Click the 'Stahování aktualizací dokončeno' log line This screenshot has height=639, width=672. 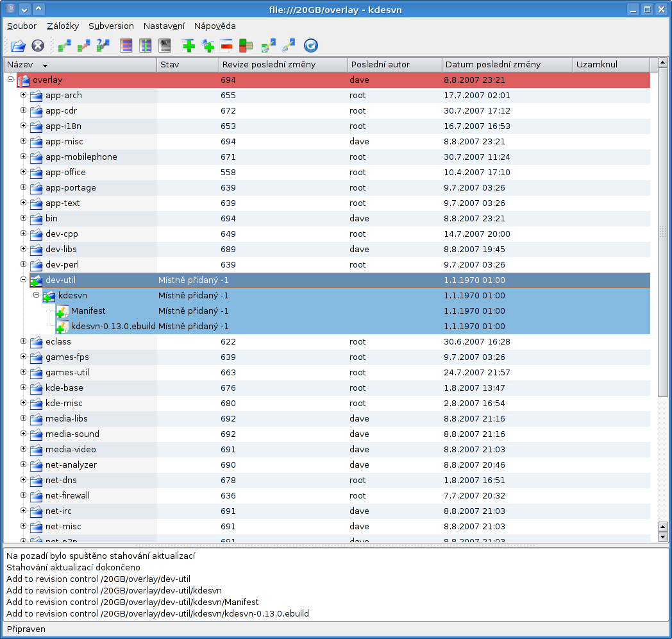(x=73, y=567)
